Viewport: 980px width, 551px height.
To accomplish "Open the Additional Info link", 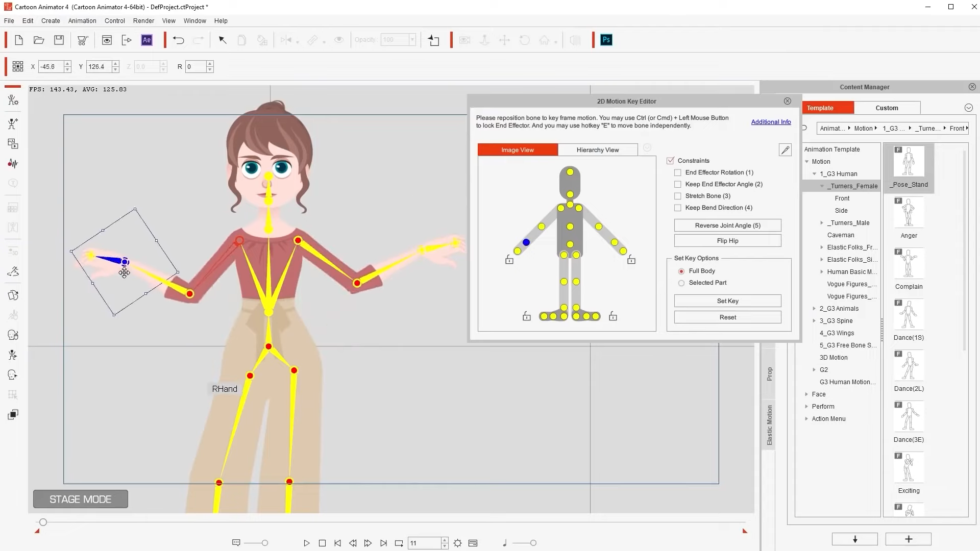I will pos(771,122).
